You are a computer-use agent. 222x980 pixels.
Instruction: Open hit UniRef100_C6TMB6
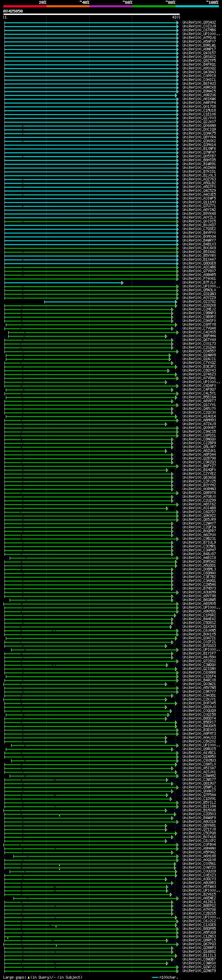199,30
